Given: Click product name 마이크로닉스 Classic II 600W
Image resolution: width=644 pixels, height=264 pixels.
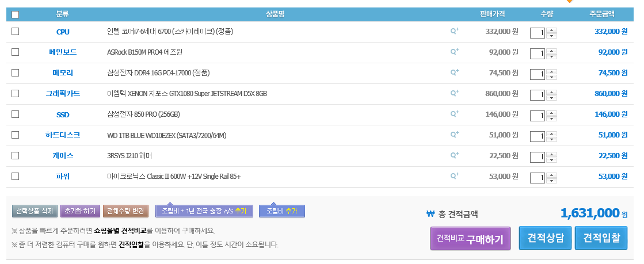Looking at the screenshot, I should (174, 177).
